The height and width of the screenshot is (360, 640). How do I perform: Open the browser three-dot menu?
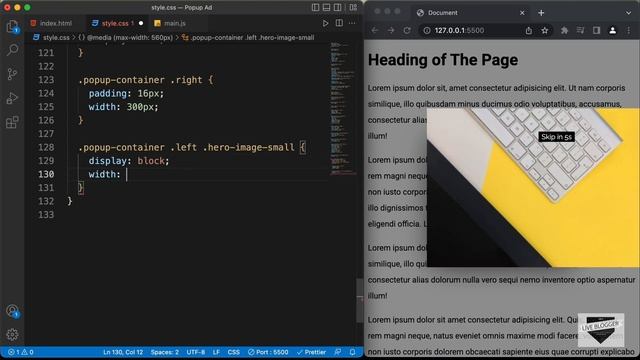(629, 30)
